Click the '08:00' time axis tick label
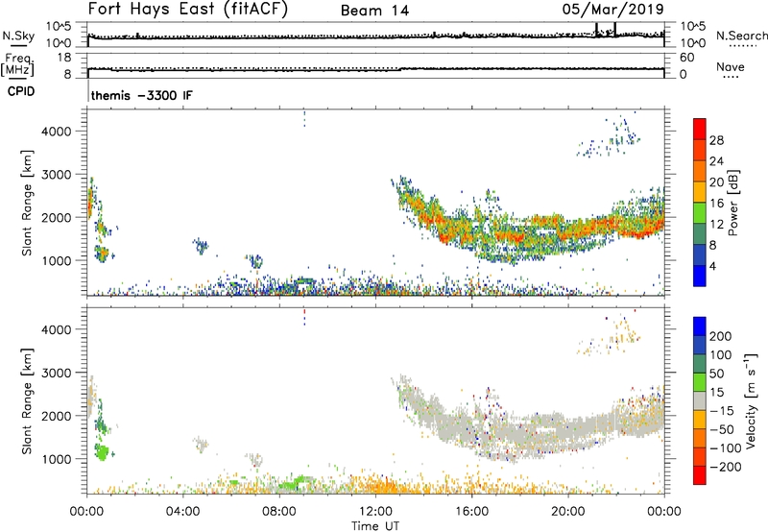768x532 pixels. pos(279,512)
